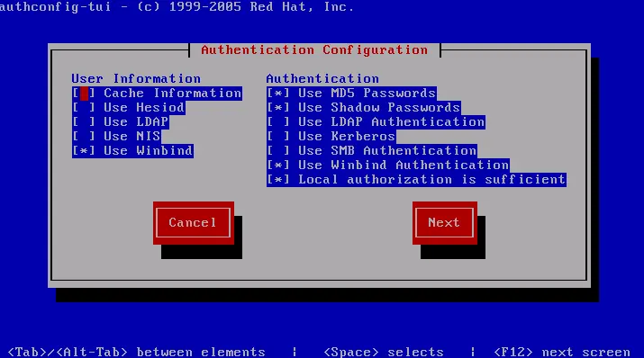Click the Space selects hint text
644x358 pixels.
pos(384,352)
